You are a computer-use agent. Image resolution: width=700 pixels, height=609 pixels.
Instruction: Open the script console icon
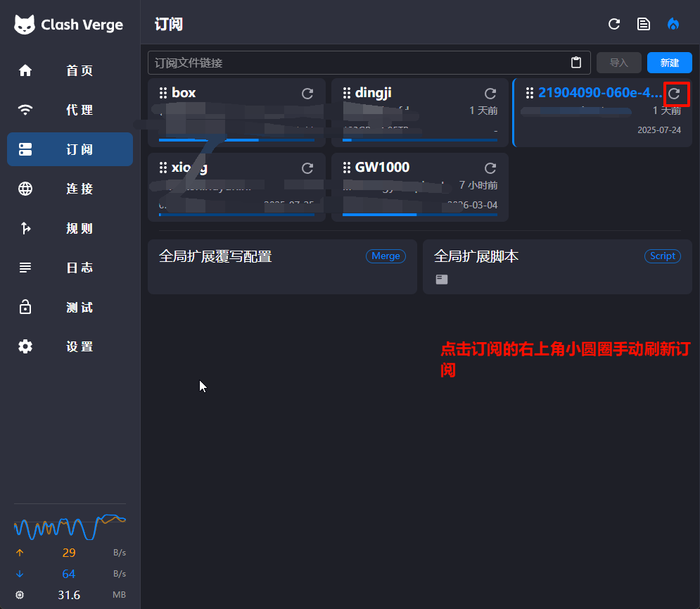point(442,280)
